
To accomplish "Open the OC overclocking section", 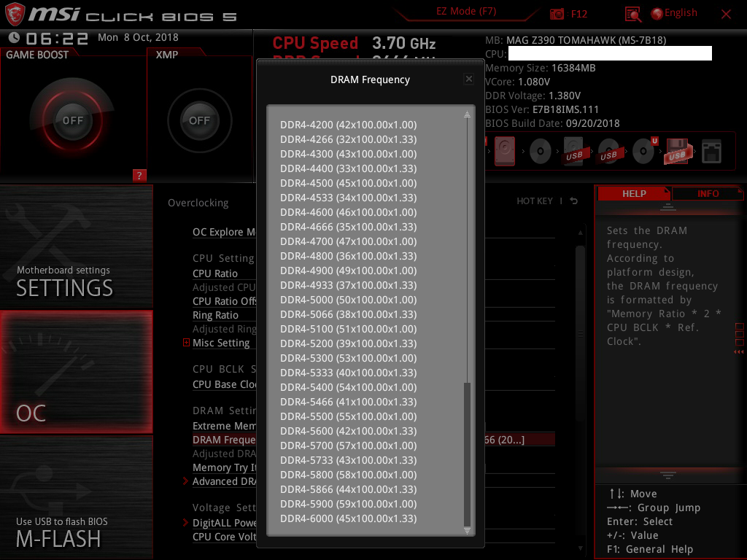I will [x=76, y=372].
